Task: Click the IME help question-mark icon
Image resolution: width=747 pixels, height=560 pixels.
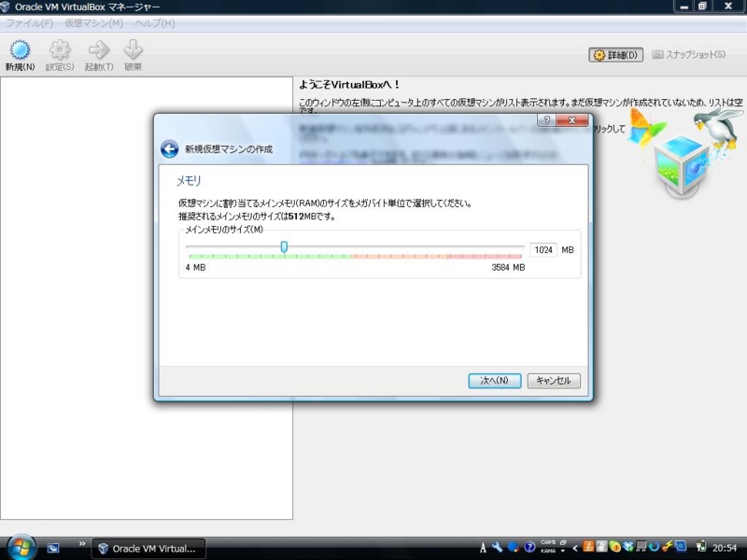Action: click(x=529, y=547)
